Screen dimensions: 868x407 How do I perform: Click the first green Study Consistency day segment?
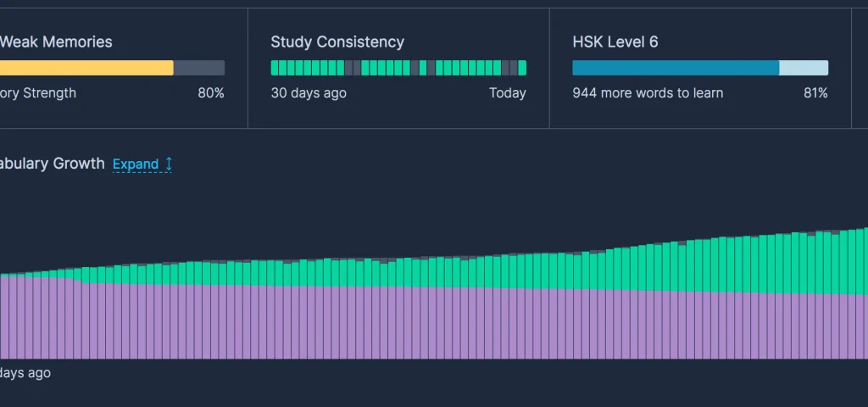coord(275,68)
